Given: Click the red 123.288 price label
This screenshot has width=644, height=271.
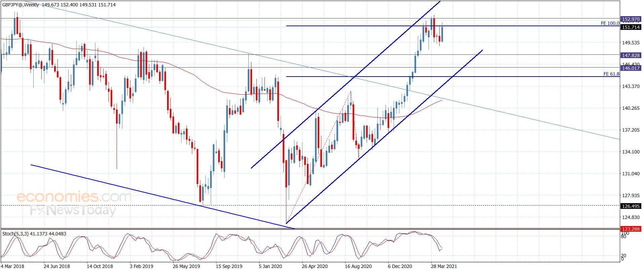Looking at the screenshot, I should coord(631,229).
